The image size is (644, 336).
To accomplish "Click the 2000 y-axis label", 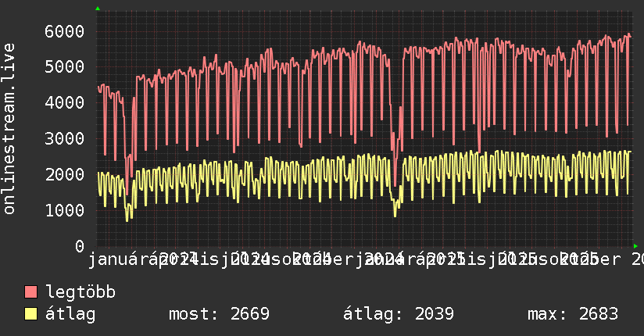I will (x=65, y=174).
